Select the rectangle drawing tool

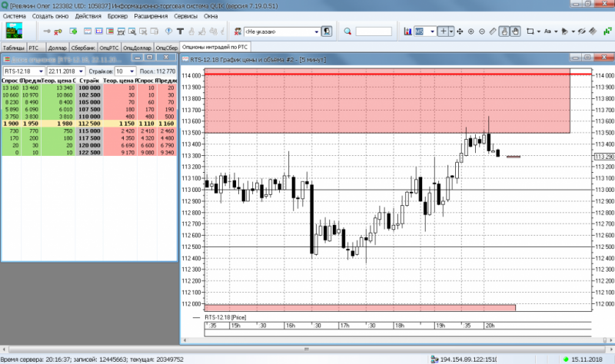[x=530, y=31]
